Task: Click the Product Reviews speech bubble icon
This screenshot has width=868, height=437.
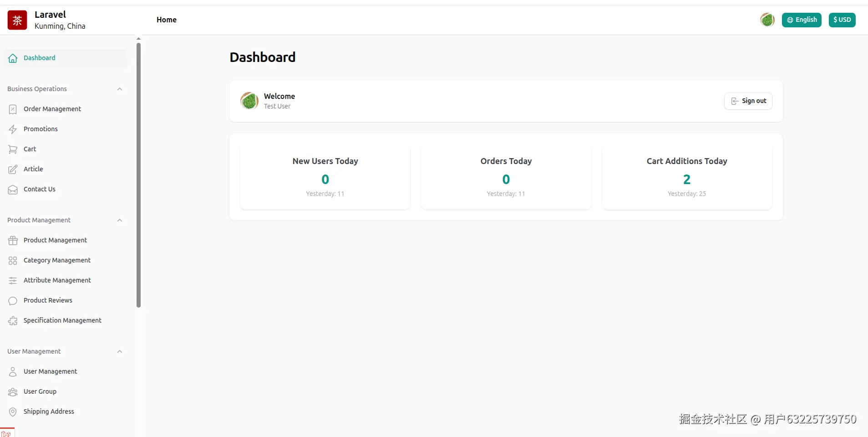Action: [13, 301]
